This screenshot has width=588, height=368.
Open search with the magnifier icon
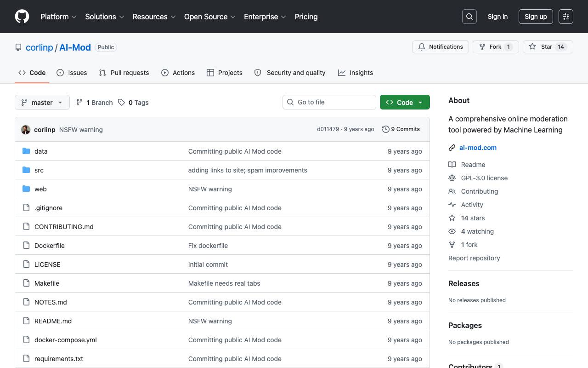[x=469, y=17]
